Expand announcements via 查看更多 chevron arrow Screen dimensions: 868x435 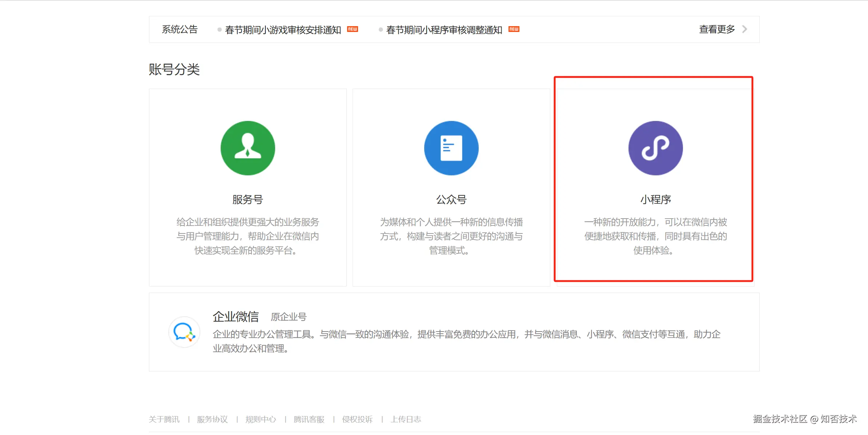[x=745, y=29]
